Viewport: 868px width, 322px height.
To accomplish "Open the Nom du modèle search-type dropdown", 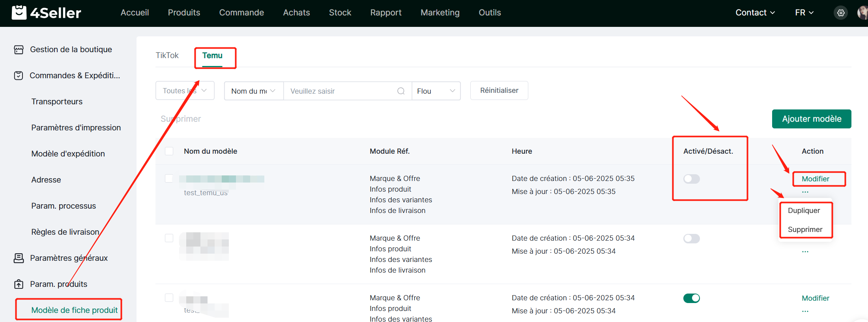I will (x=254, y=91).
